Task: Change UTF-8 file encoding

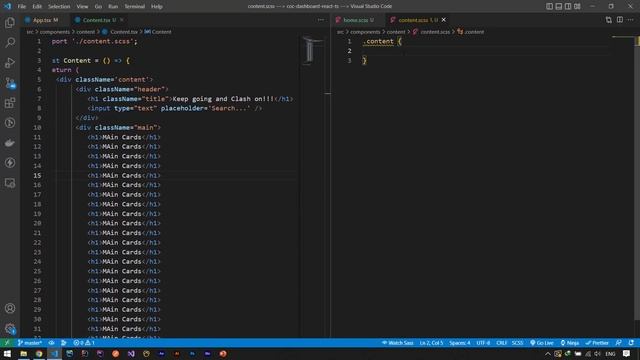Action: [483, 343]
